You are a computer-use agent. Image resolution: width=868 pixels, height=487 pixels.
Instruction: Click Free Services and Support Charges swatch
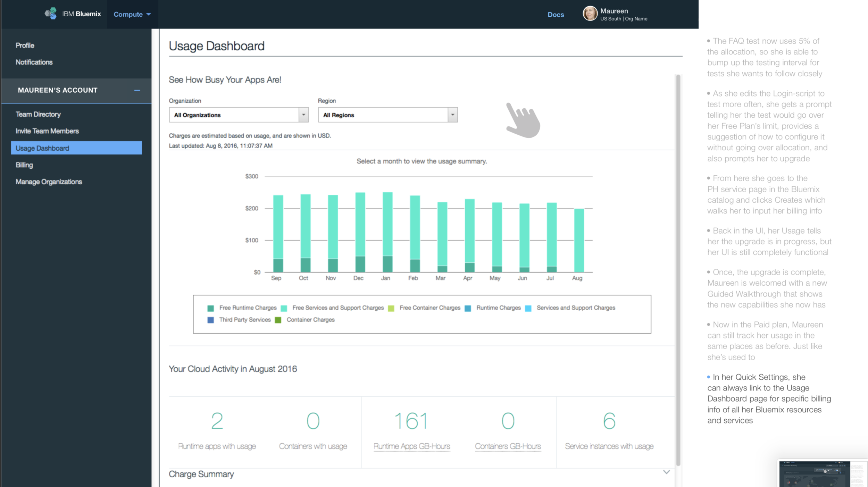click(284, 308)
